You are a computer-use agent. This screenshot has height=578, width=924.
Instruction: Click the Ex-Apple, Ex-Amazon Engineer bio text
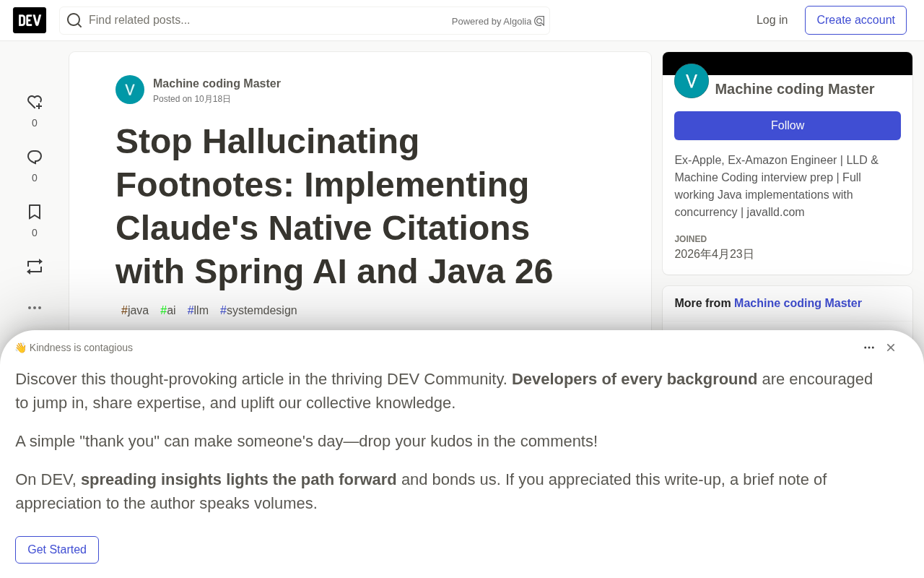(777, 186)
